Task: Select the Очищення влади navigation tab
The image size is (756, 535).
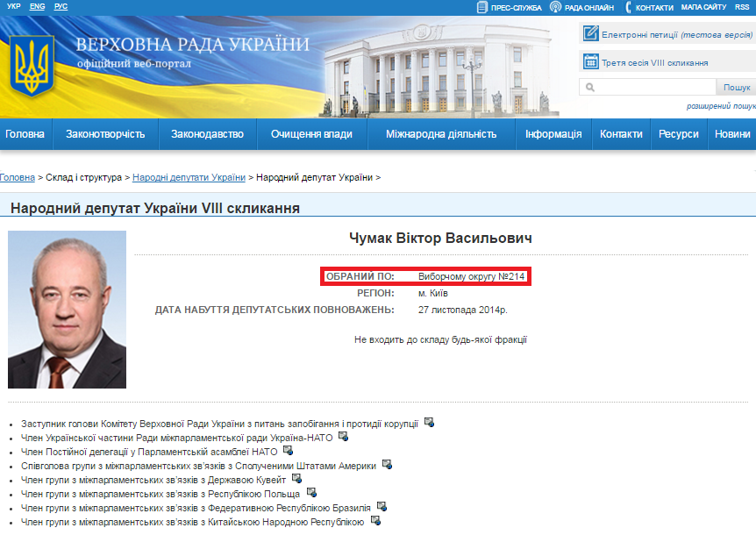Action: point(311,134)
